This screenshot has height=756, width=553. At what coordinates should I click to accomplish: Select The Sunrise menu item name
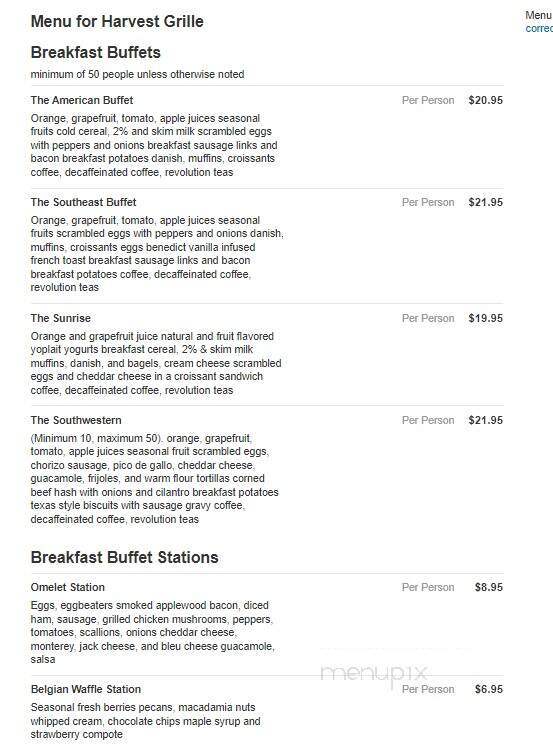click(x=61, y=318)
